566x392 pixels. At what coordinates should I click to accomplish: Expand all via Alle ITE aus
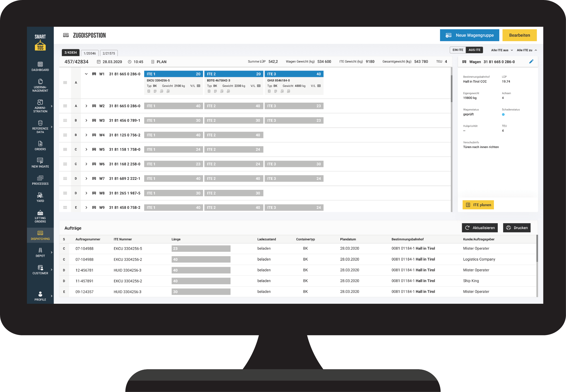(x=502, y=50)
